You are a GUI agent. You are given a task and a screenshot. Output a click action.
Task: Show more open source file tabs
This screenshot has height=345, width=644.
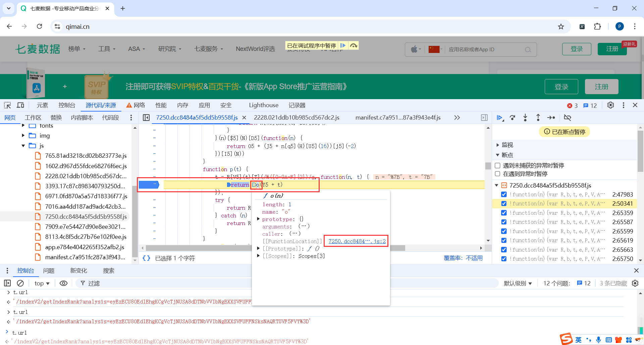[x=457, y=118]
